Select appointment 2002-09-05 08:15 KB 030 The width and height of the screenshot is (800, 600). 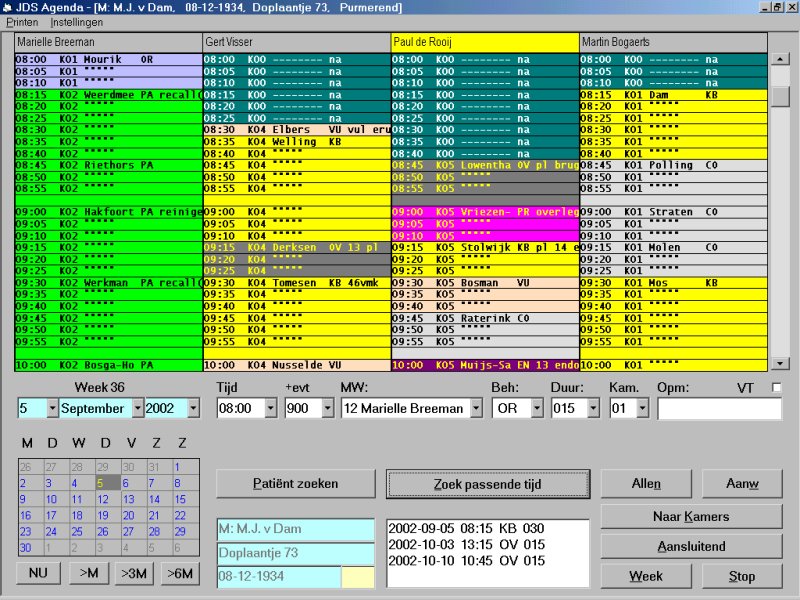(466, 529)
